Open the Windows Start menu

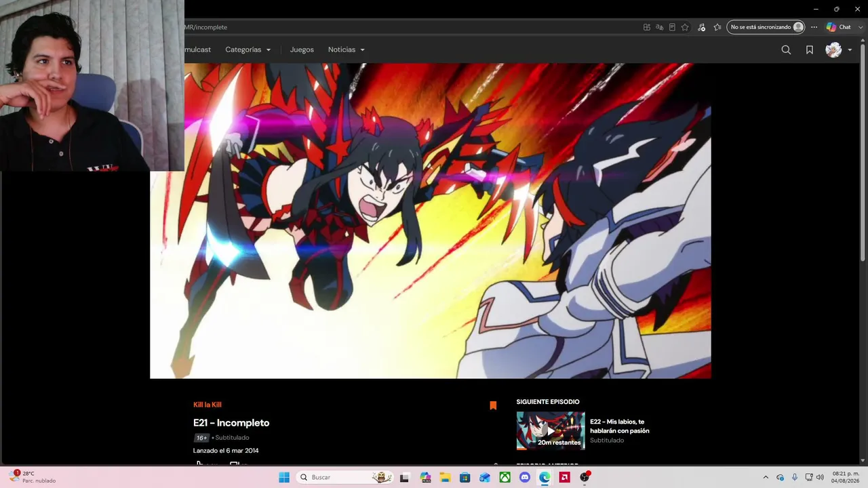click(284, 477)
